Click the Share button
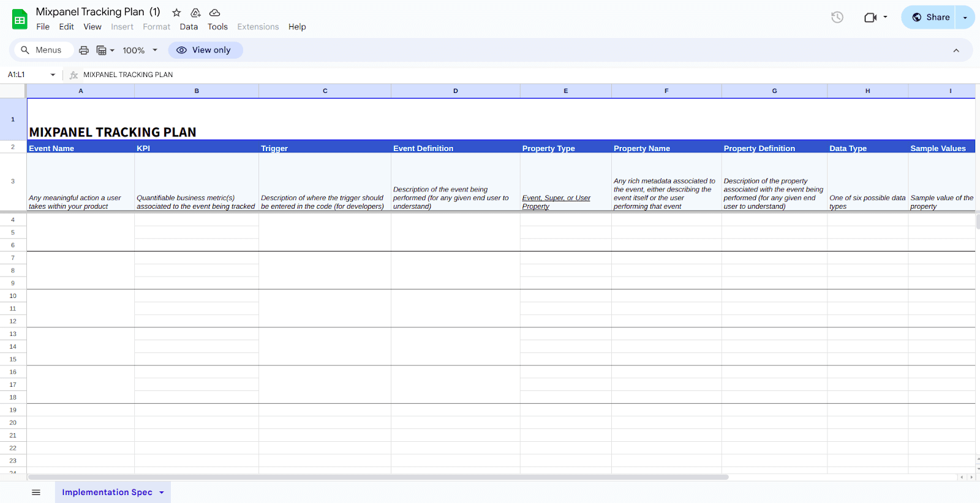The width and height of the screenshot is (980, 503). coord(930,17)
